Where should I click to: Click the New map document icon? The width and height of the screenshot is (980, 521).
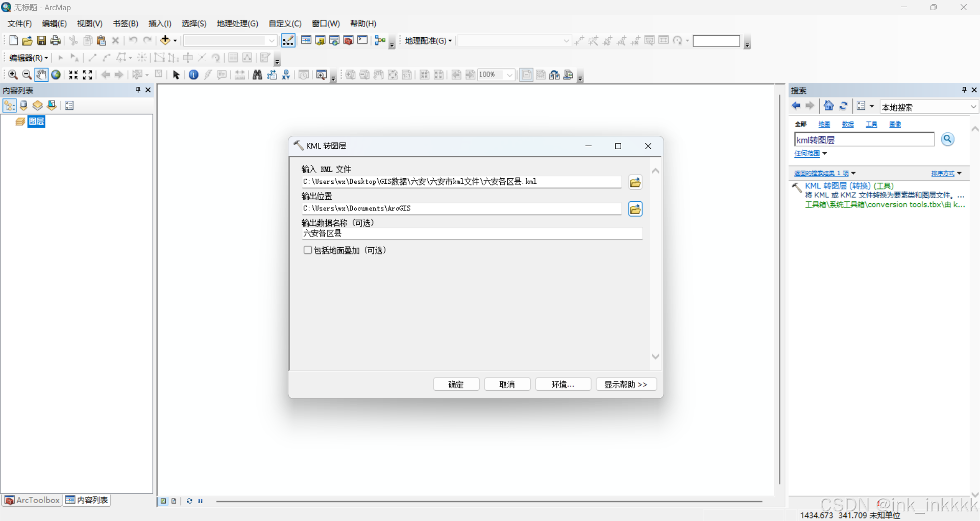tap(13, 41)
